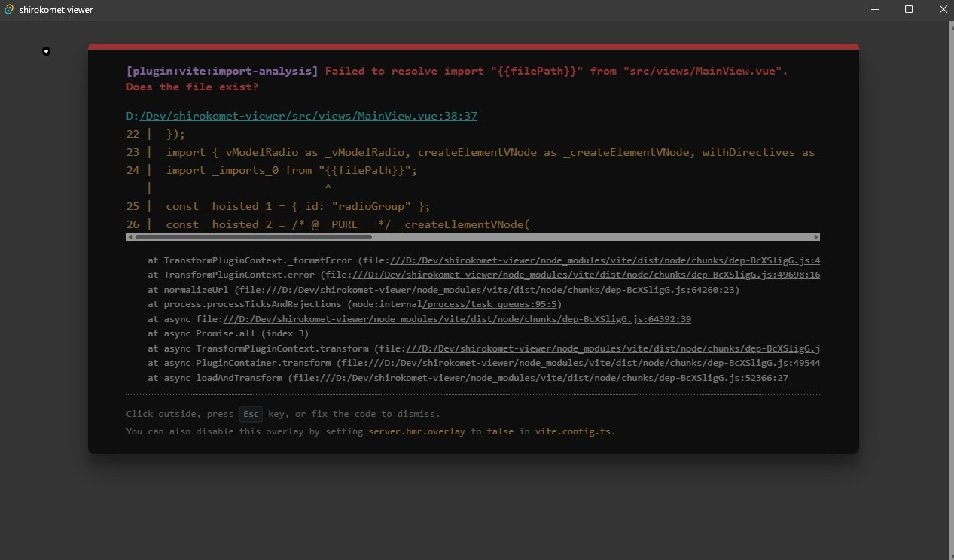
Task: Click the [plugin:vite:import-analysis] label
Action: pos(222,71)
